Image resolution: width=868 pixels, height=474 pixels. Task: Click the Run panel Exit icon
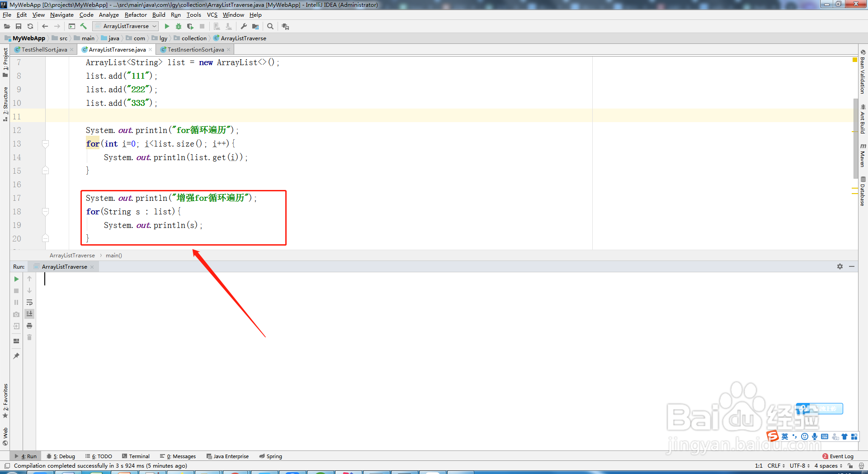coord(16,326)
